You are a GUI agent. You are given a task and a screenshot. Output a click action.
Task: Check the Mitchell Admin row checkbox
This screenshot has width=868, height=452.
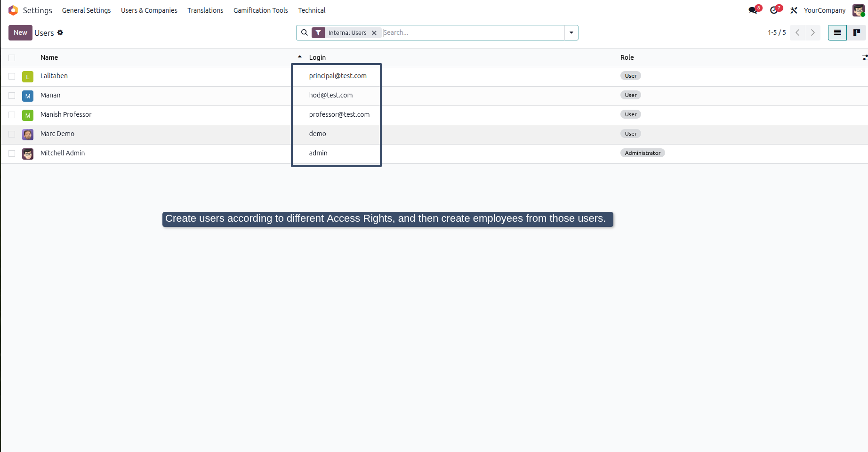point(12,153)
